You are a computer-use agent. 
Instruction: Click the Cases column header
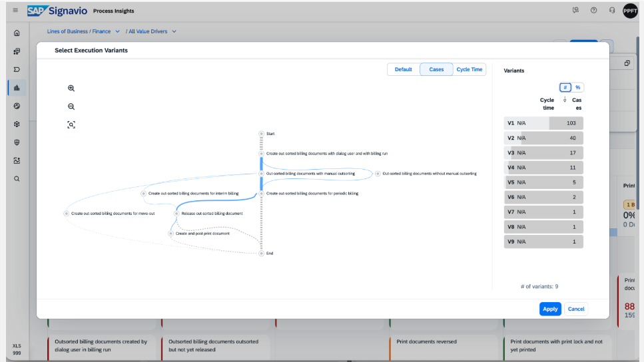[577, 104]
